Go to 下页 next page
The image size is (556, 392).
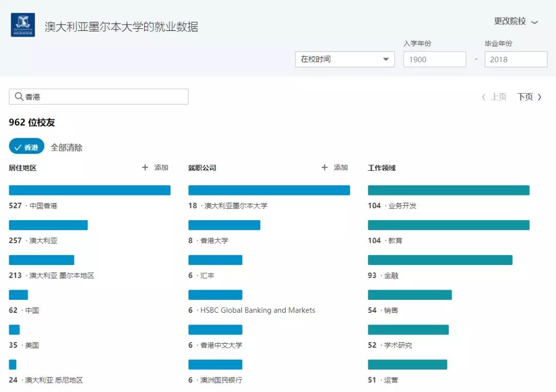point(525,97)
